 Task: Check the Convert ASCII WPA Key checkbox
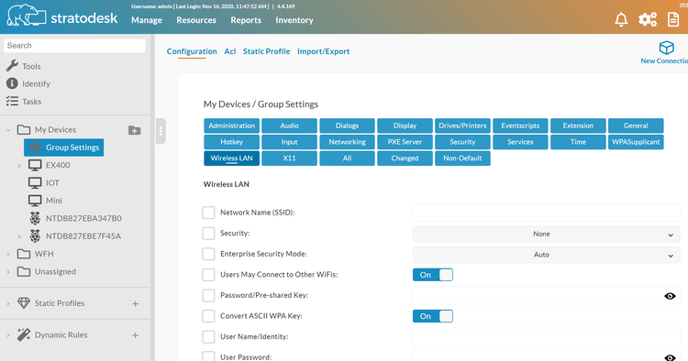pos(208,316)
